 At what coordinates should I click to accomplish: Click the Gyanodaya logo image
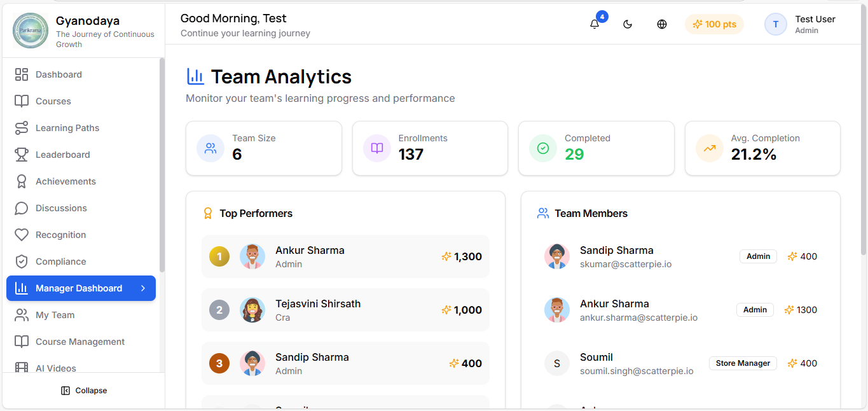coord(31,31)
